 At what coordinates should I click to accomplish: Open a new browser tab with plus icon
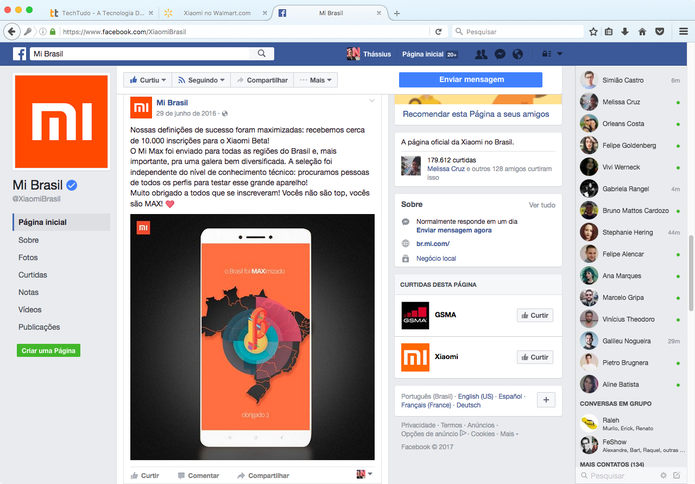(x=397, y=13)
